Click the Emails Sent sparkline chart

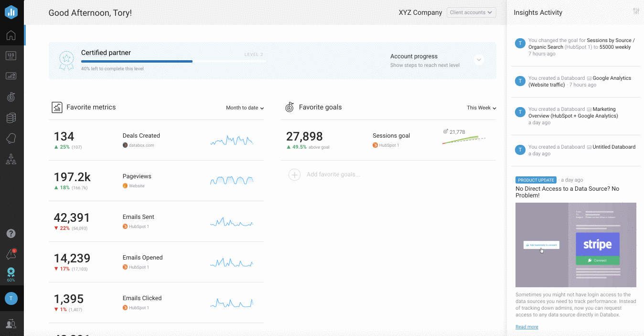(x=232, y=222)
